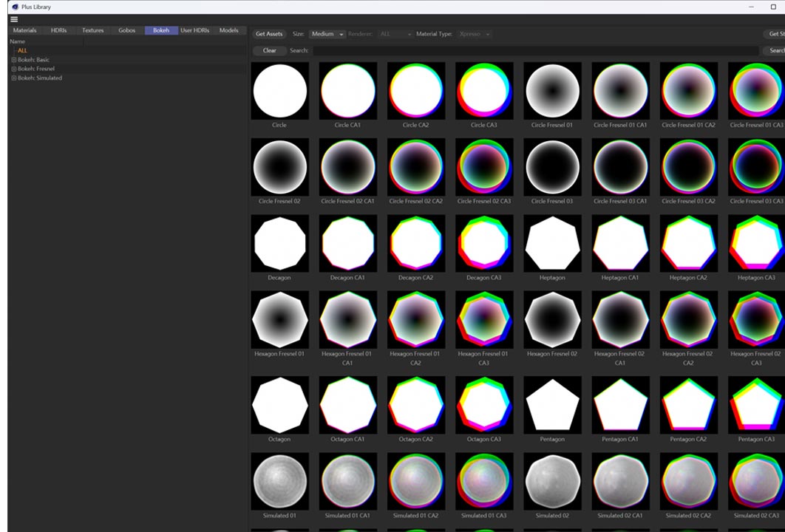
Task: Select Circle Fresnel 02 CA2 thumbnail
Action: (415, 167)
